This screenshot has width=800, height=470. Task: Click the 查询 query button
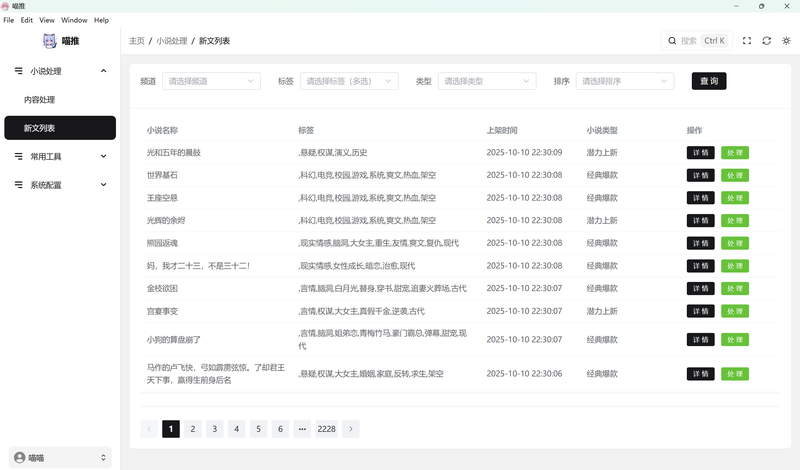pos(709,81)
